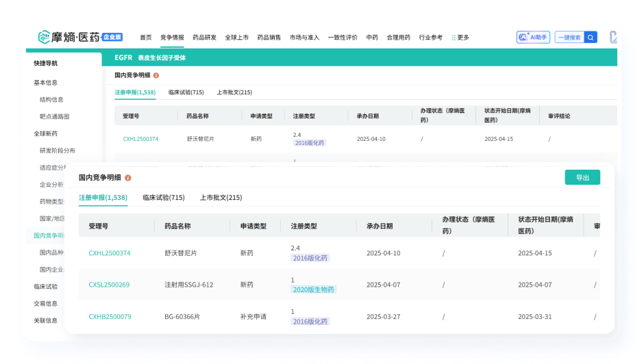The image size is (644, 364).
Task: Open the 中药 menu
Action: pos(372,38)
